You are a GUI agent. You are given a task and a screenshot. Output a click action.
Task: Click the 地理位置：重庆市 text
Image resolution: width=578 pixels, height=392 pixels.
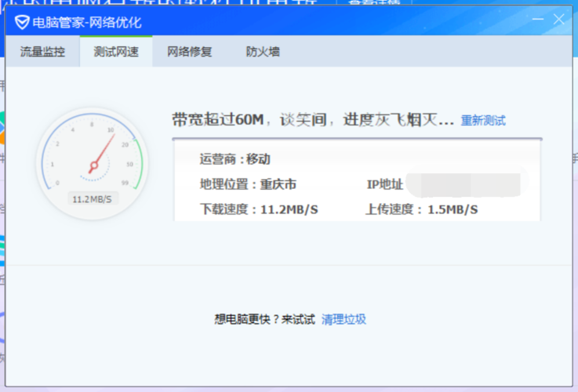tap(248, 185)
